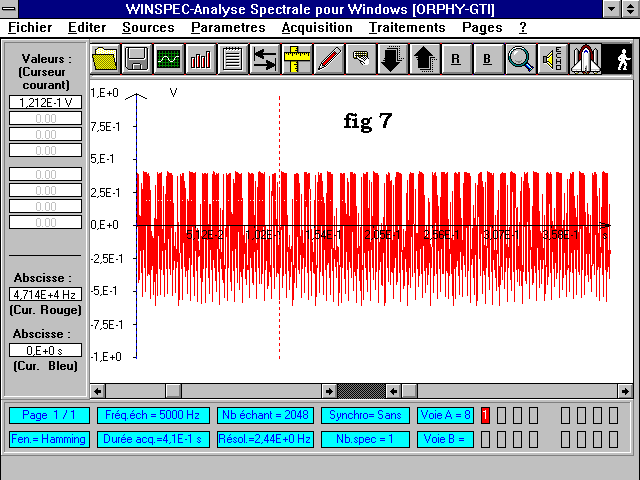
Task: Open the Acquisition menu
Action: point(317,27)
